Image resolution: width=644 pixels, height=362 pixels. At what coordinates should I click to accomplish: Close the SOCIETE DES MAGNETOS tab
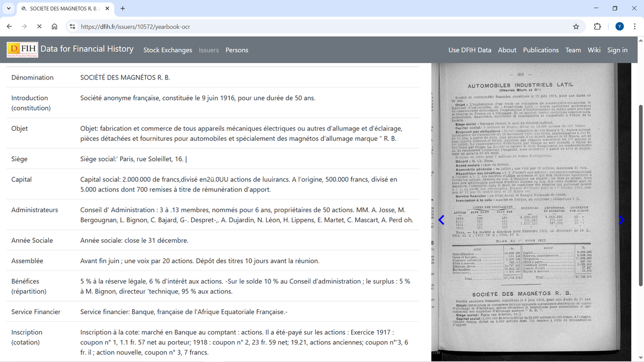(107, 9)
